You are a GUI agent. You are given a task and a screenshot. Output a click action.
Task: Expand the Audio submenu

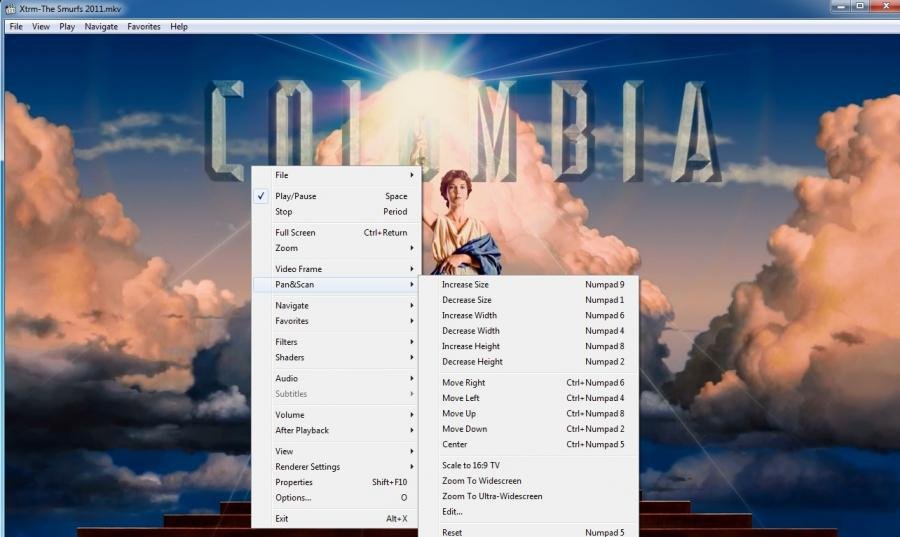click(337, 378)
